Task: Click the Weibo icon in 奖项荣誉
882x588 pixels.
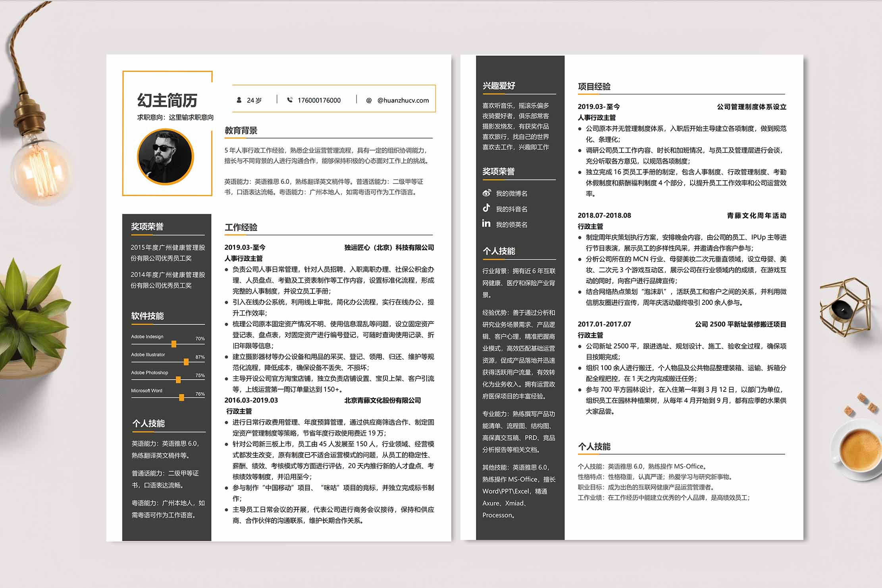Action: [x=487, y=193]
